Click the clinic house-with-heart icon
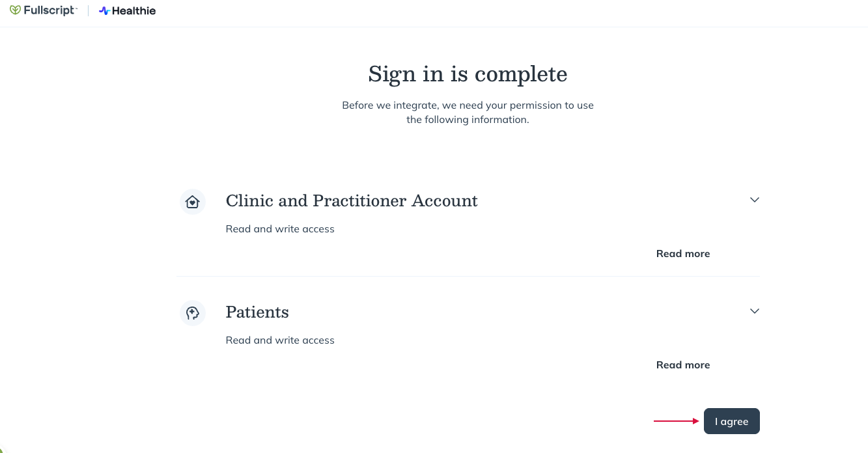 (192, 202)
